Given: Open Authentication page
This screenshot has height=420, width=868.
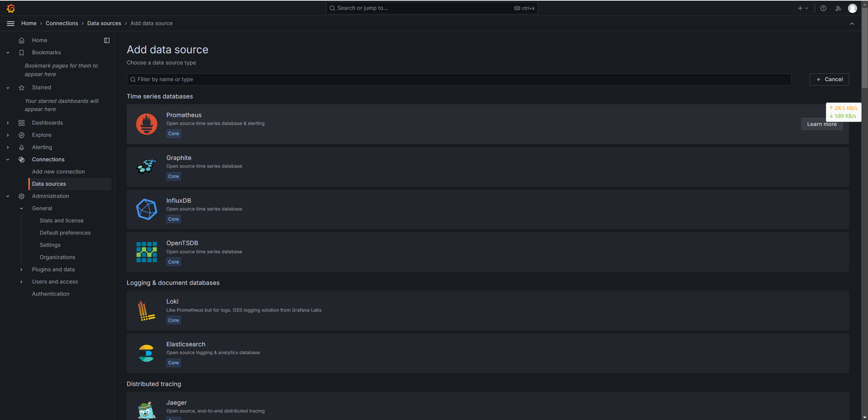Looking at the screenshot, I should pyautogui.click(x=51, y=294).
